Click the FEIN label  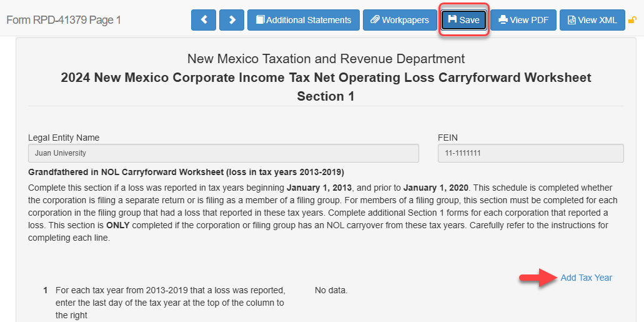click(448, 138)
